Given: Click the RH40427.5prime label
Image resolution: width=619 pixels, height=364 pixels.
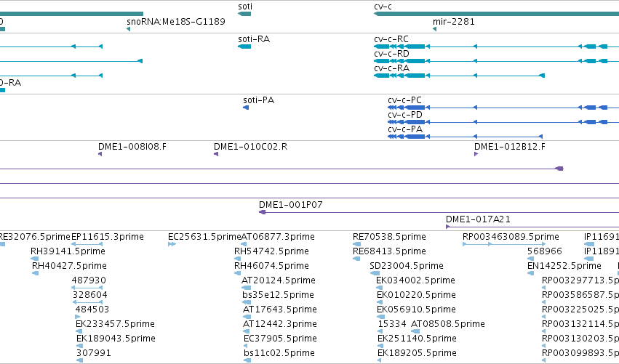Looking at the screenshot, I should click(x=70, y=266).
